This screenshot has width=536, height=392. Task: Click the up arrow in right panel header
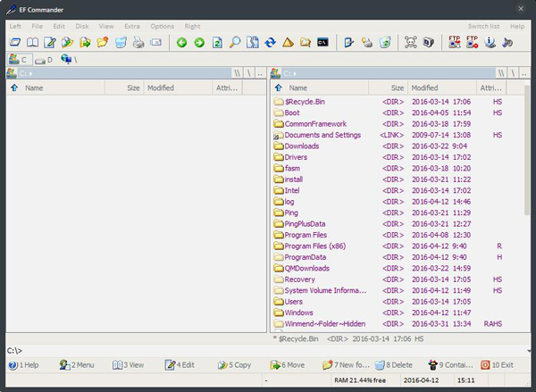coord(278,88)
